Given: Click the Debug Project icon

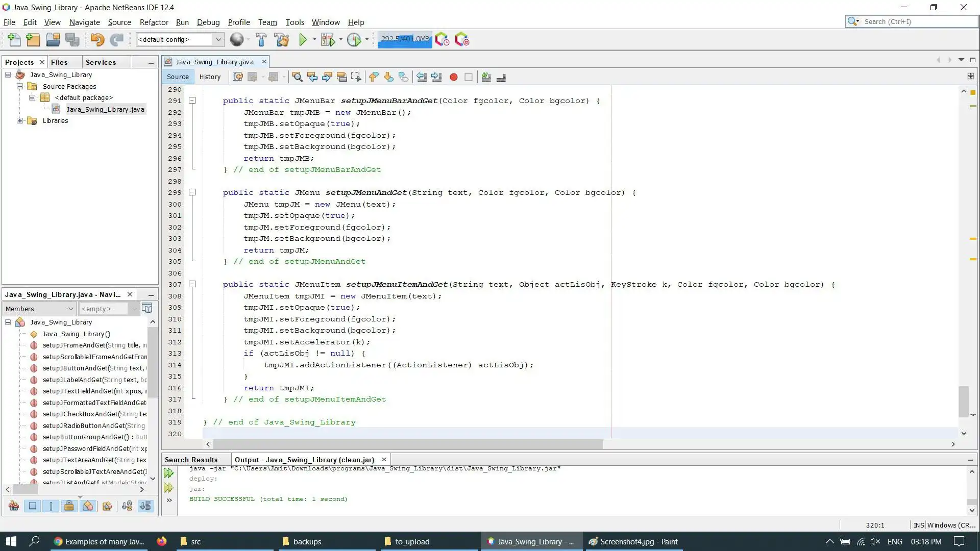Looking at the screenshot, I should [x=328, y=39].
